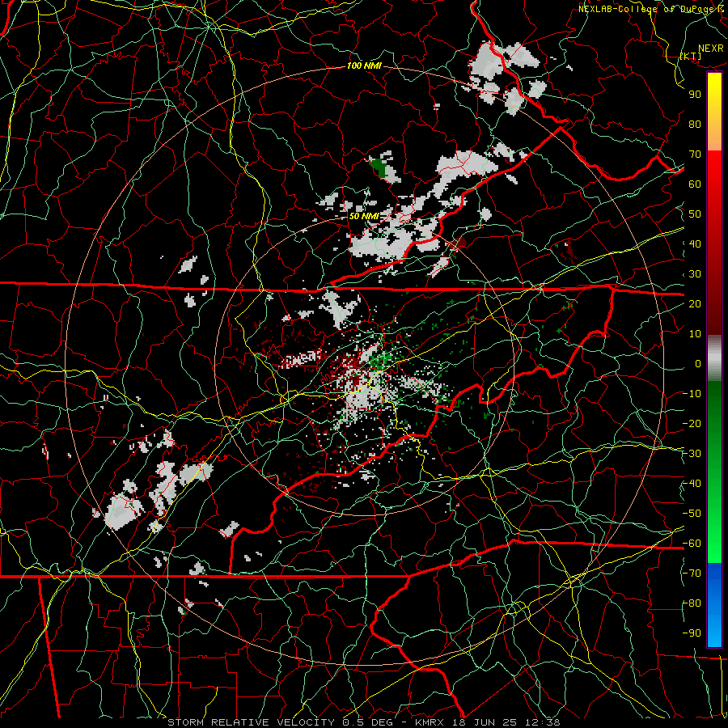The image size is (728, 728).
Task: Click the -10 value on the velocity scale
Action: (x=692, y=394)
